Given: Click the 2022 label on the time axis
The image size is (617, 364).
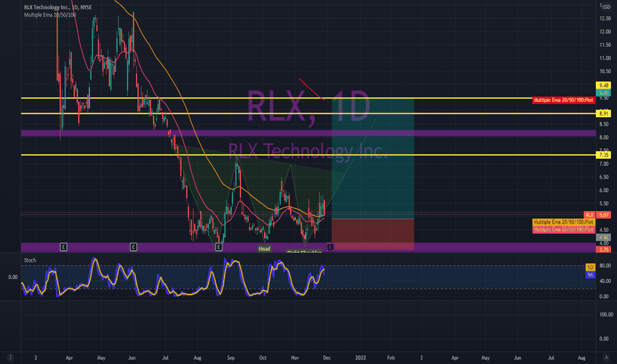Looking at the screenshot, I should click(x=360, y=357).
